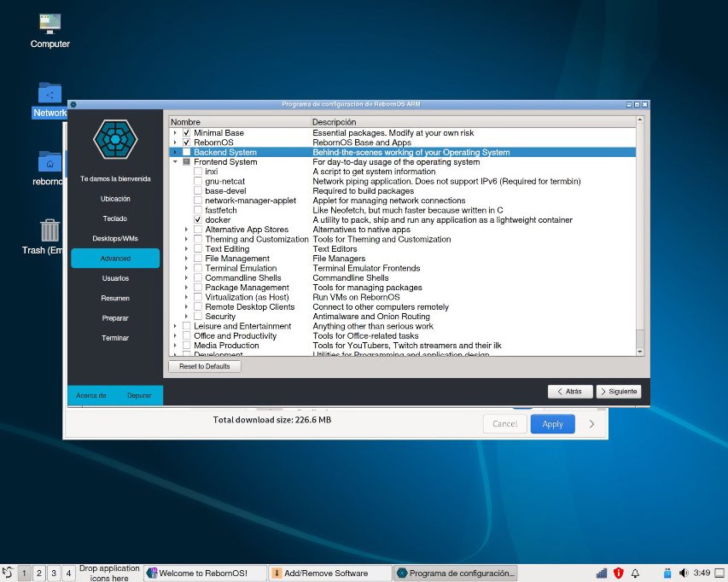Expand the Security group
This screenshot has height=582, width=728.
[x=186, y=317]
